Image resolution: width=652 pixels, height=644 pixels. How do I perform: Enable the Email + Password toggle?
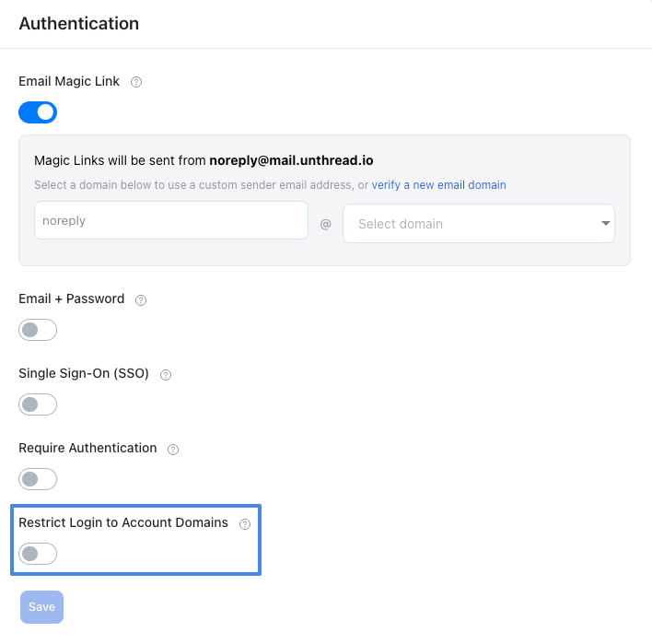[x=38, y=330]
